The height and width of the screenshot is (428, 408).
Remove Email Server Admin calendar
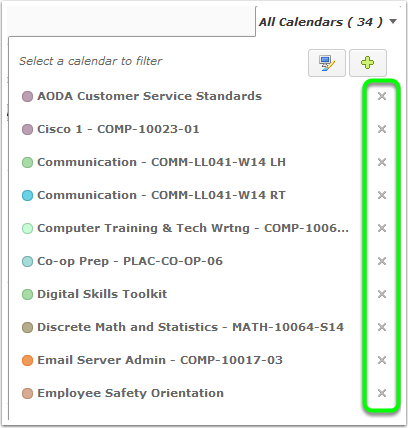pos(382,360)
